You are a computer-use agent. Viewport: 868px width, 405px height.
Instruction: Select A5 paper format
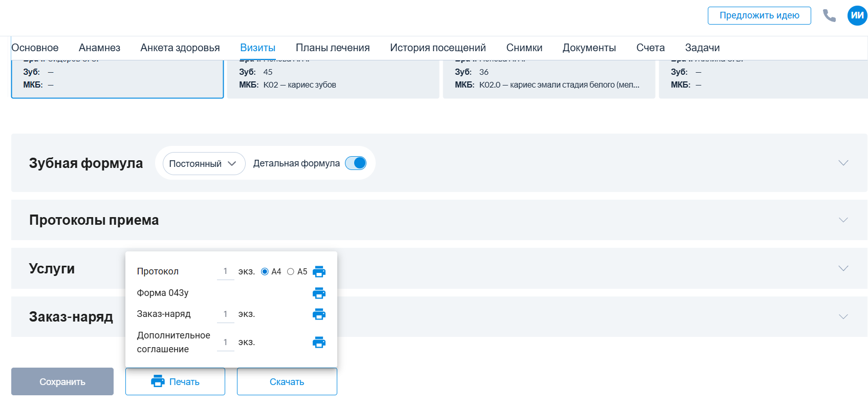click(291, 271)
